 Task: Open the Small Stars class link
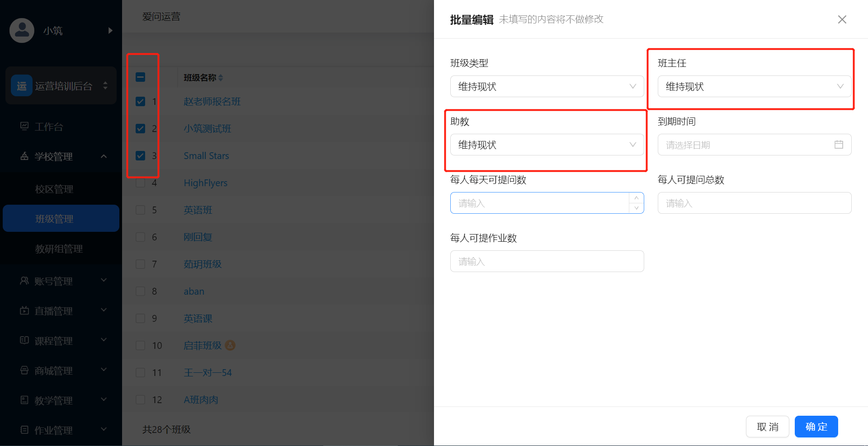(x=206, y=155)
